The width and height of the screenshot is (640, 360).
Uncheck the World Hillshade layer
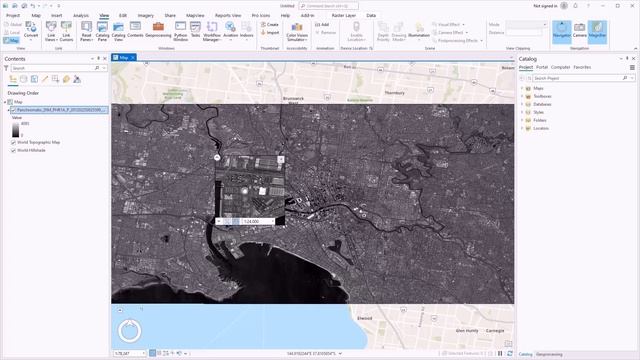coord(13,151)
